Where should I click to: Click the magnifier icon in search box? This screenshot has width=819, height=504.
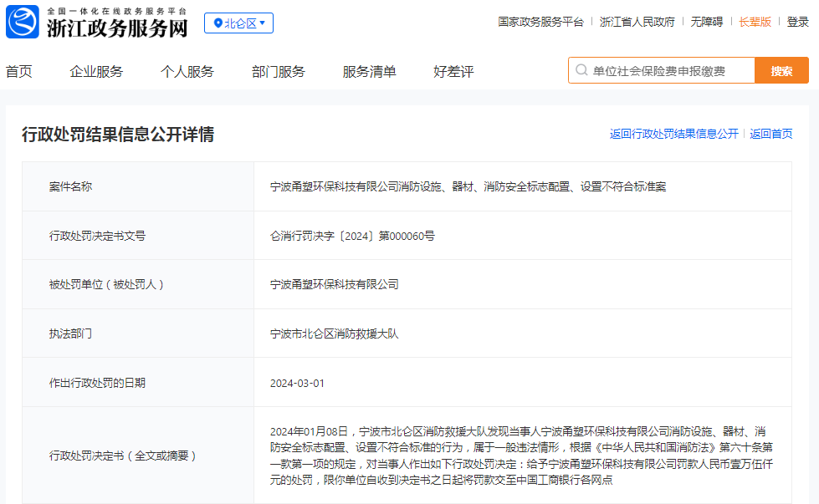(581, 70)
